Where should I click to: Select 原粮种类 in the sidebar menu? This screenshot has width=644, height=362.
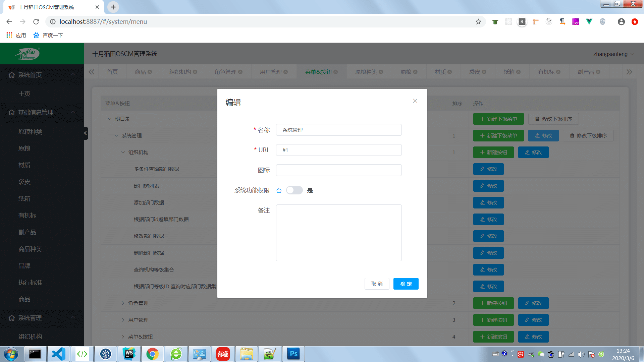point(30,132)
